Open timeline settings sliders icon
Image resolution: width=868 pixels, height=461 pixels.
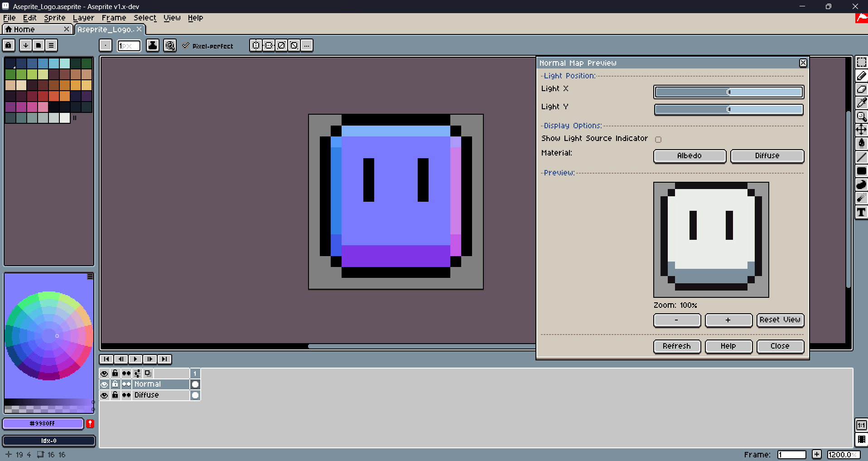137,374
